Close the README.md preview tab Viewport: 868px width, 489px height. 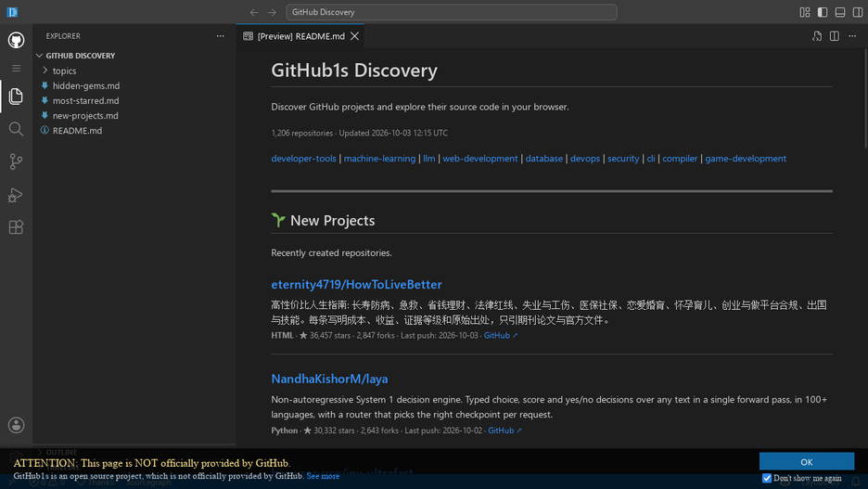click(355, 36)
